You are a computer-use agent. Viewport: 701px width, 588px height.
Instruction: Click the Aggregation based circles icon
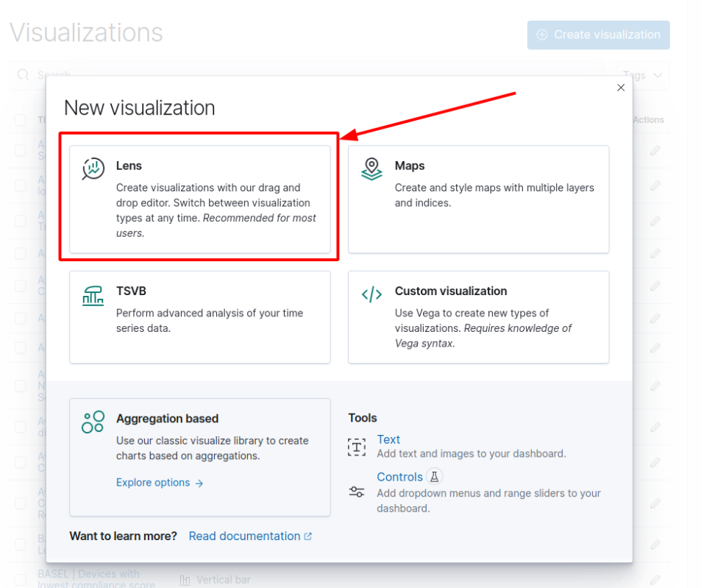click(93, 422)
